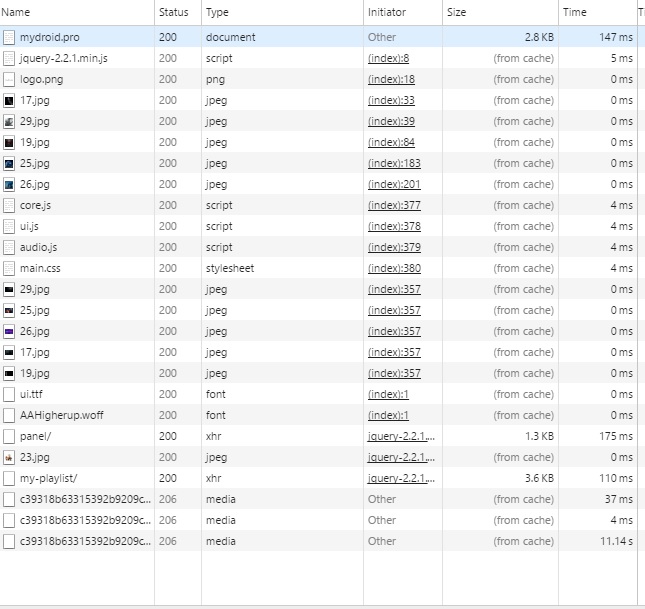This screenshot has width=645, height=609.
Task: Click the file icon next to panel/ request
Action: [9, 436]
